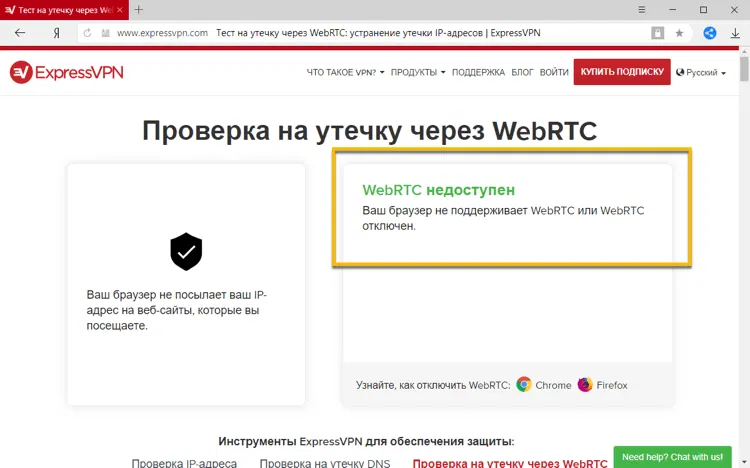Open a new tab with the plus button
The height and width of the screenshot is (468, 750).
pyautogui.click(x=139, y=10)
